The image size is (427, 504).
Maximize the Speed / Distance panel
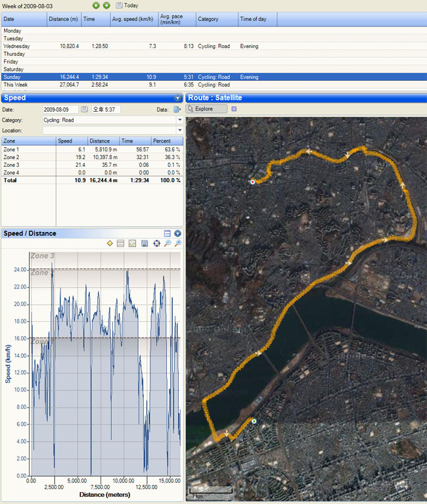coord(168,233)
